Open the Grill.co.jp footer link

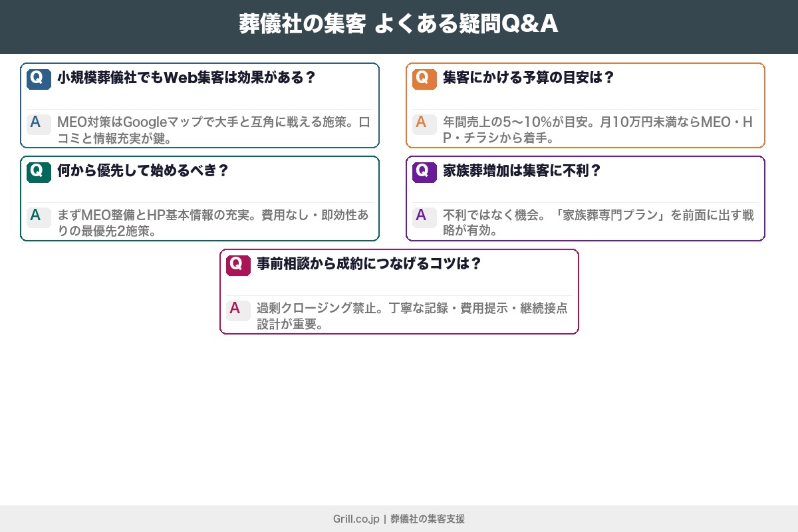(x=356, y=519)
